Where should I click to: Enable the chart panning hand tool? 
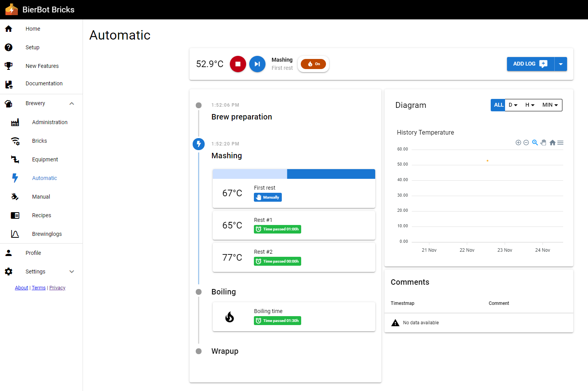click(543, 143)
